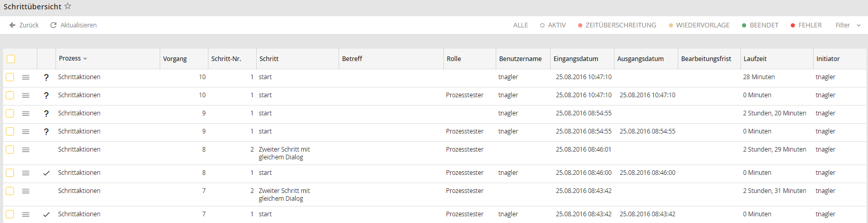868x223 pixels.
Task: Filter by ZEITÜBERSCHREITUNG status
Action: 617,25
